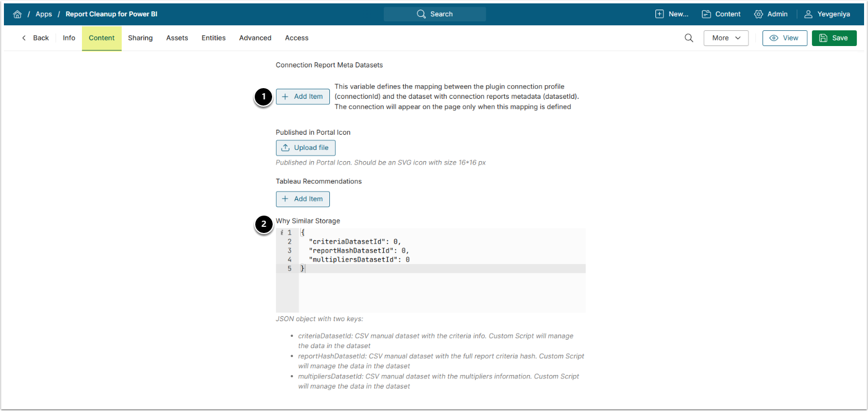Save the app changes
The width and height of the screenshot is (868, 411).
[x=834, y=38]
